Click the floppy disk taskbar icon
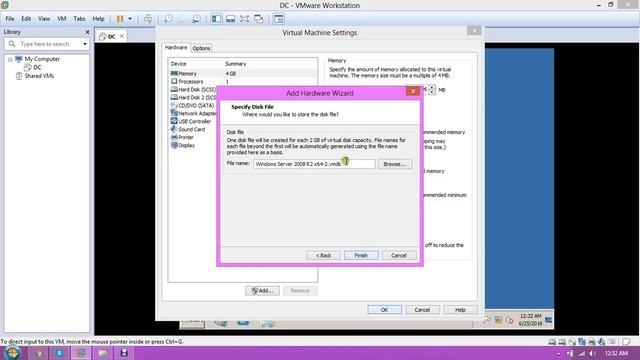Screen dimensions: 640x360 pos(124,353)
